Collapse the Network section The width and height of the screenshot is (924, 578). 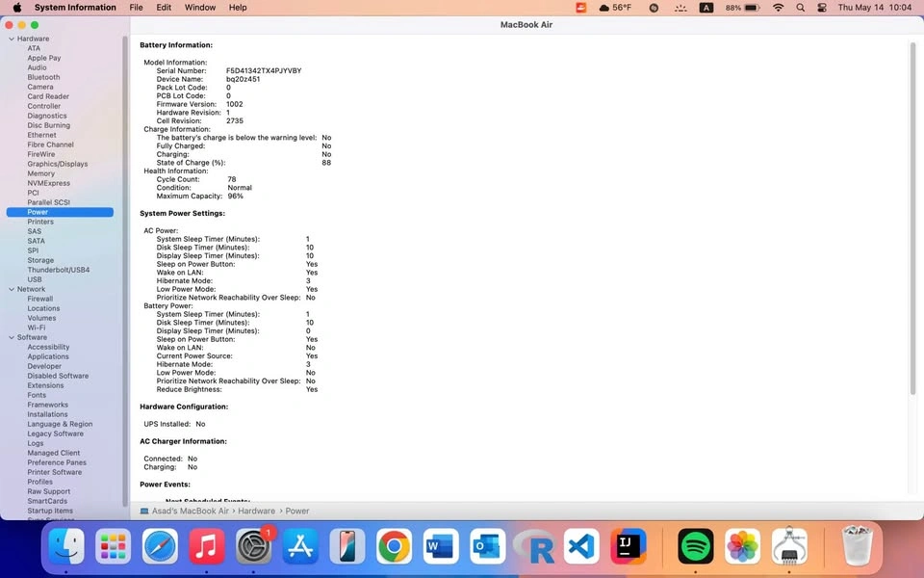[x=12, y=290]
